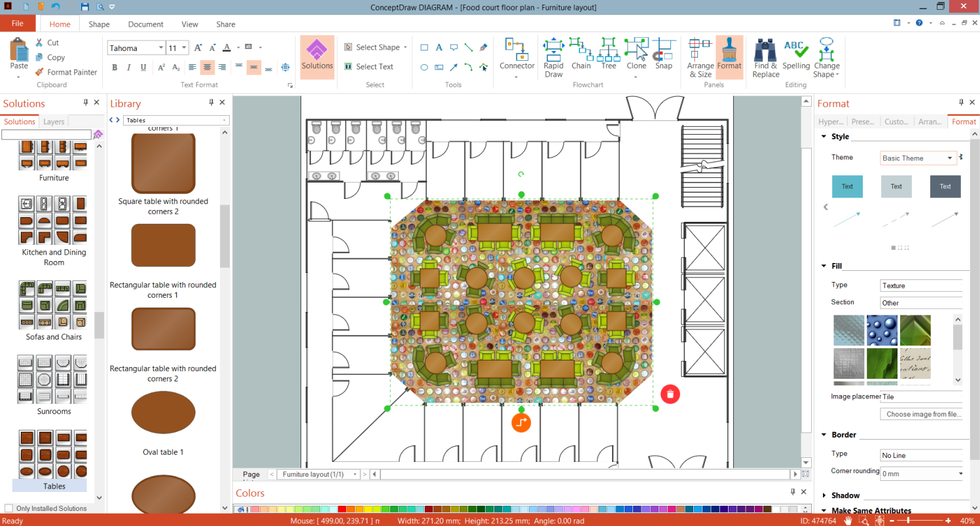Switch to the Layers tab
Screen dimensions: 980x526
[x=54, y=121]
